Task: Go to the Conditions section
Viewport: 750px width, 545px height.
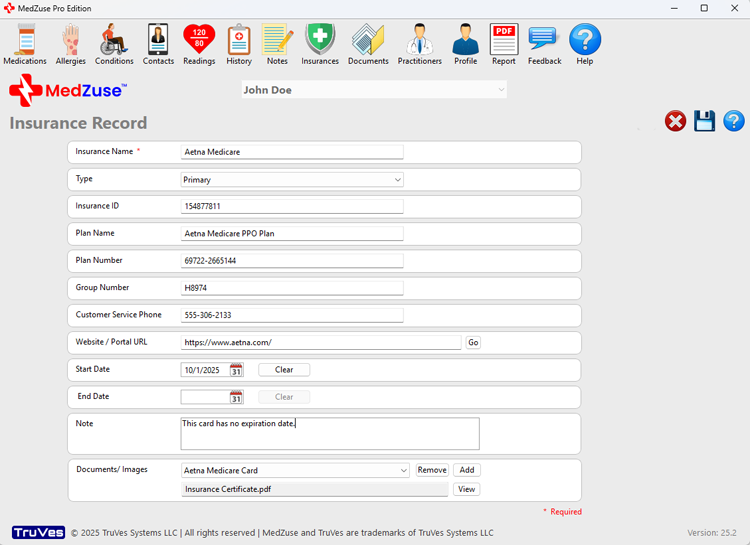Action: pos(114,44)
